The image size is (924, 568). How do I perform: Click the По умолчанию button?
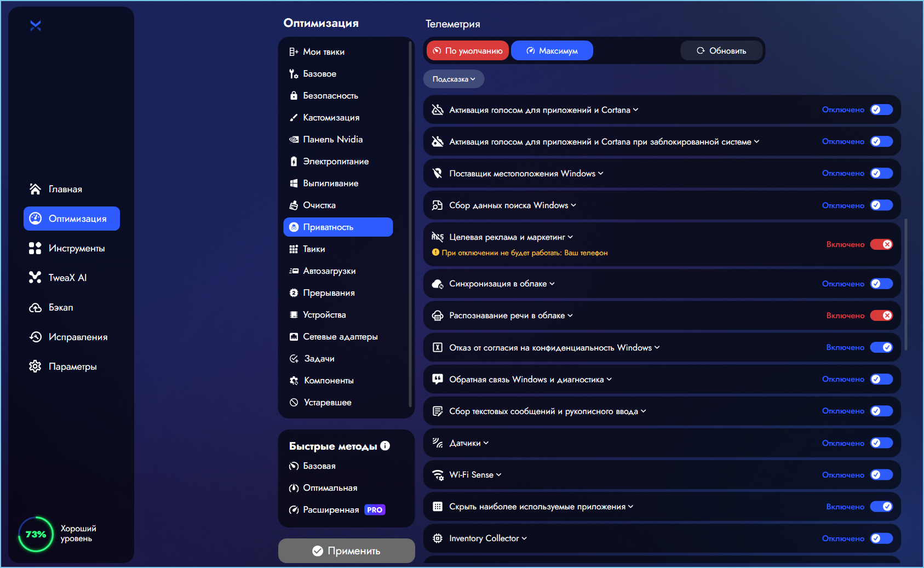coord(468,50)
